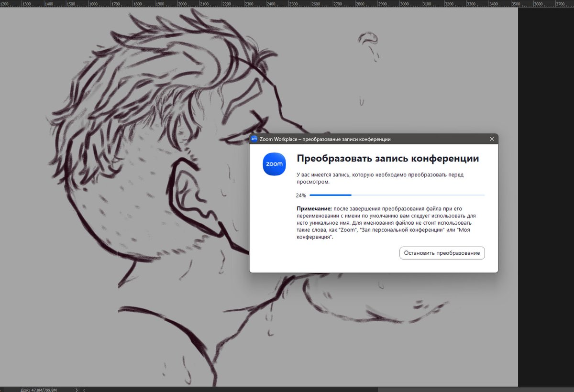Close the Zoom Workplace conversion dialog
The width and height of the screenshot is (574, 392).
[x=492, y=139]
